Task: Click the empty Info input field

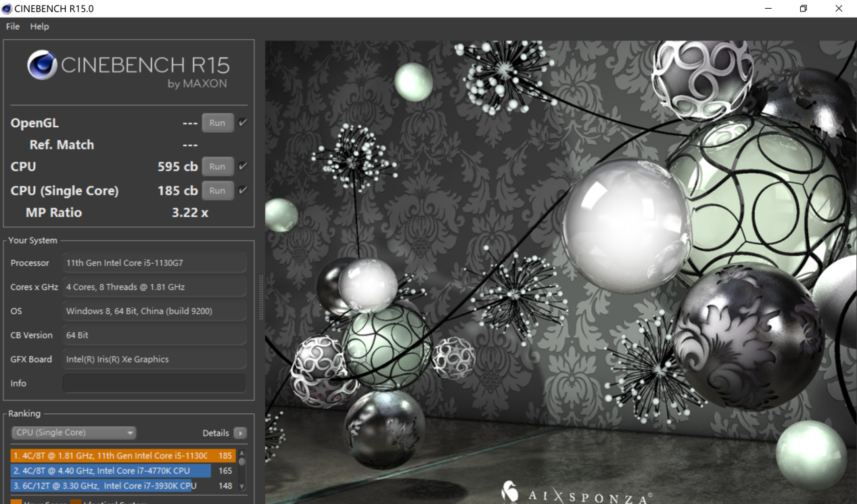Action: tap(155, 383)
